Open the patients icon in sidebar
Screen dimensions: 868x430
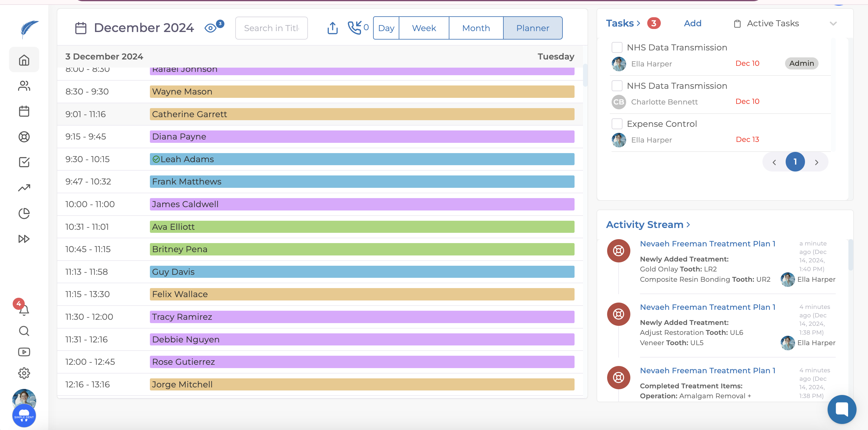(x=24, y=86)
